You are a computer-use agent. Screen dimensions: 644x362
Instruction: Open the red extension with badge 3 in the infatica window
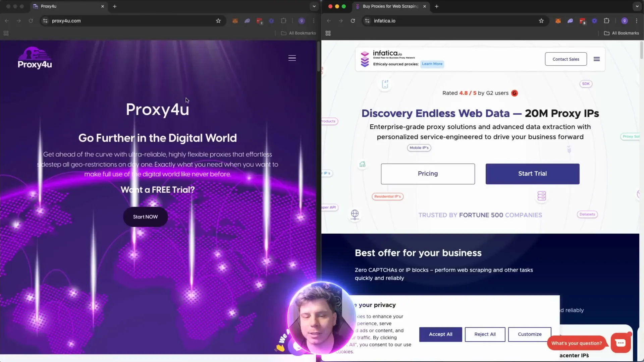(x=583, y=21)
